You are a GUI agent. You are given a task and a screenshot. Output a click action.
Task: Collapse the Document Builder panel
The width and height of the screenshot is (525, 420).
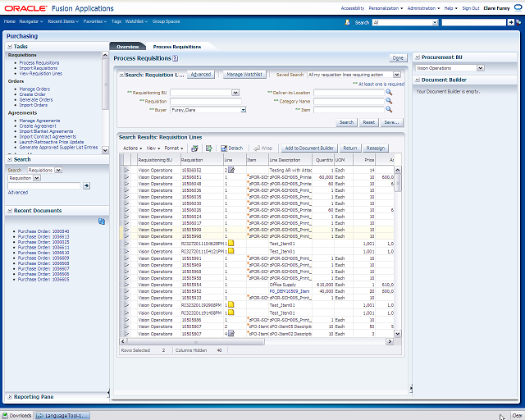418,80
